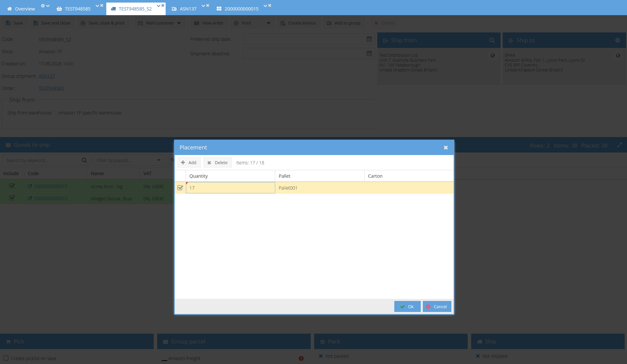This screenshot has width=627, height=364.
Task: Click the globe icon beside BHX4 address
Action: [x=618, y=55]
